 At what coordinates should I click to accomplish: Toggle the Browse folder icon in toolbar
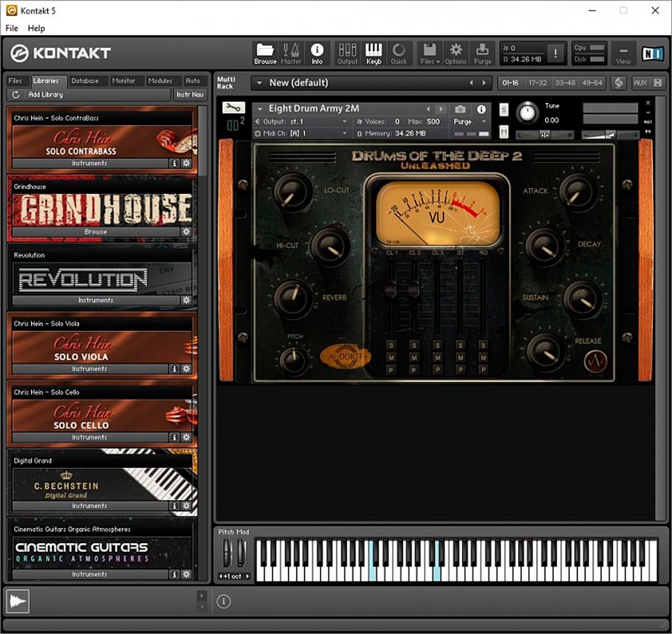tap(265, 54)
